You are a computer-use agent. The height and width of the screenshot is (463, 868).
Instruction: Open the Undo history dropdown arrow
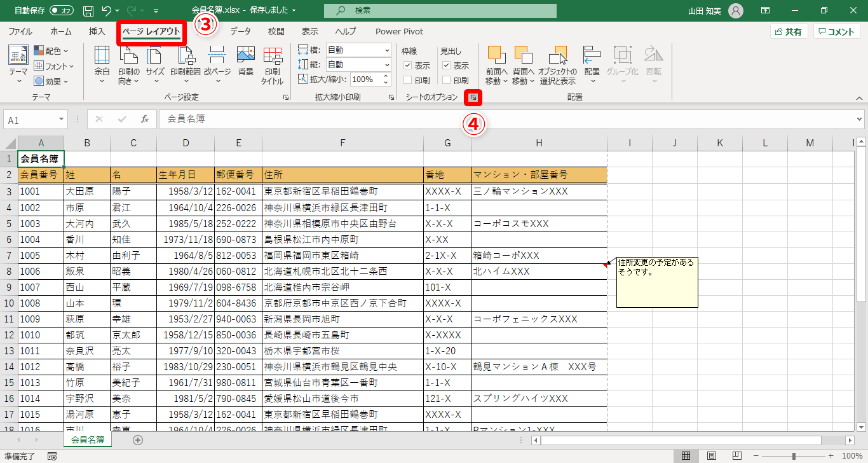click(118, 11)
